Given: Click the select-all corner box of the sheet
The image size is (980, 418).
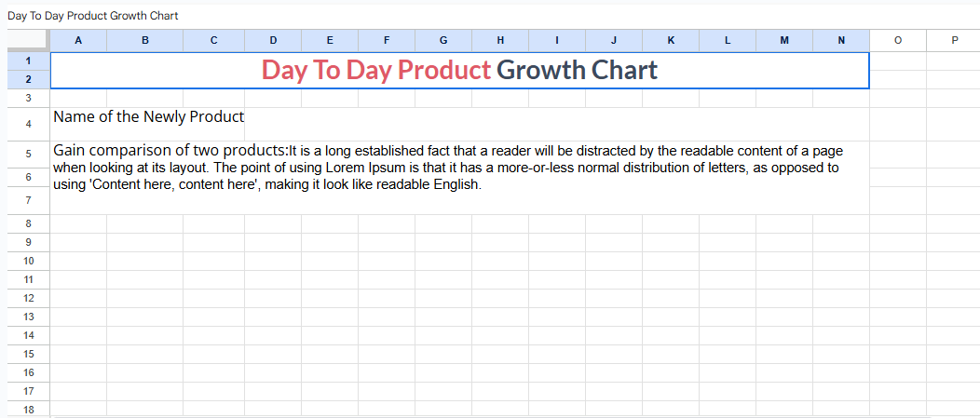Looking at the screenshot, I should [27, 40].
